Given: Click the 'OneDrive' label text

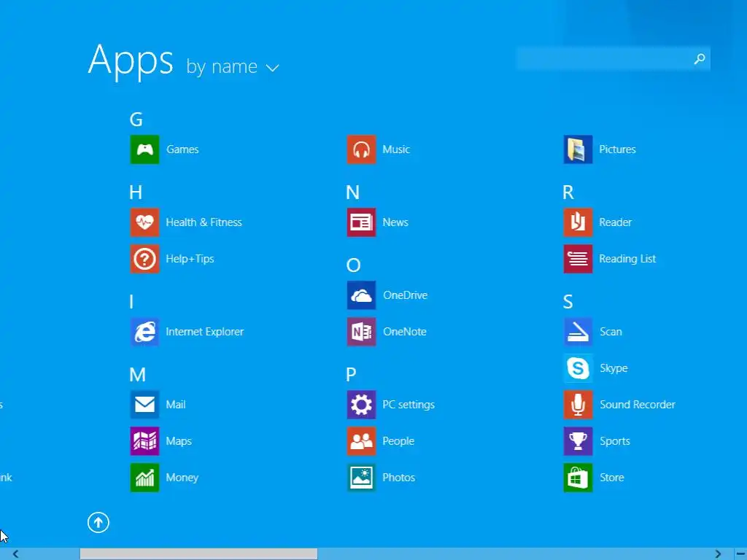Looking at the screenshot, I should 406,295.
